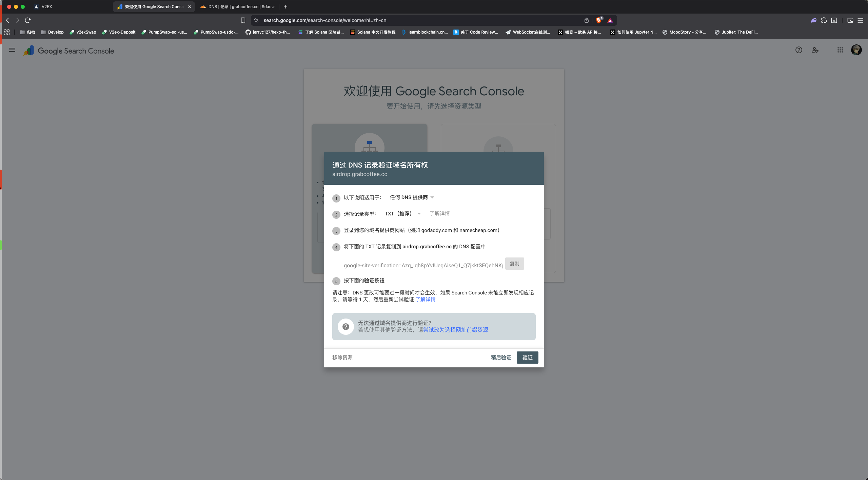Screen dimensions: 868x480
Task: Open the Search Console help icon
Action: coord(798,50)
